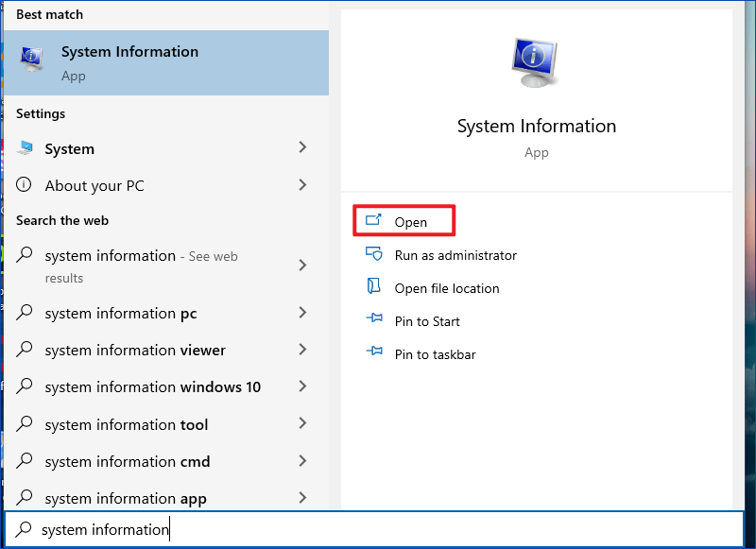Expand the system information viewer suggestion arrow
Viewport: 756px width, 549px height.
point(302,350)
